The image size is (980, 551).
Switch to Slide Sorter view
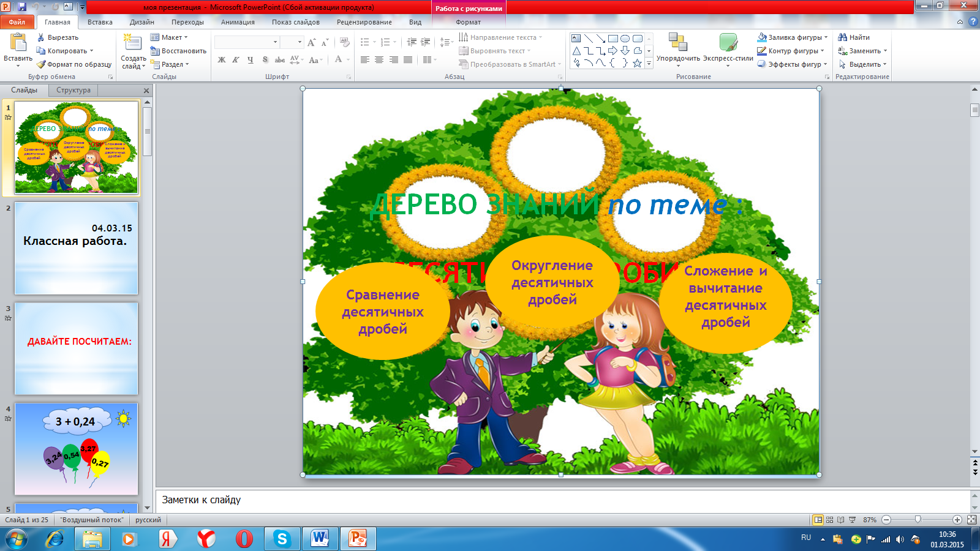point(829,520)
